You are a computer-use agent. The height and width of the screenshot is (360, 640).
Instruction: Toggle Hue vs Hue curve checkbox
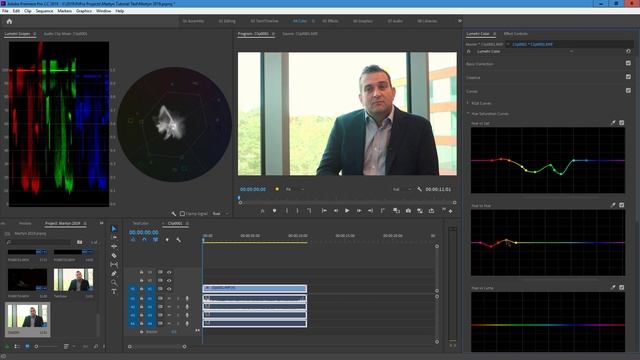pos(622,205)
